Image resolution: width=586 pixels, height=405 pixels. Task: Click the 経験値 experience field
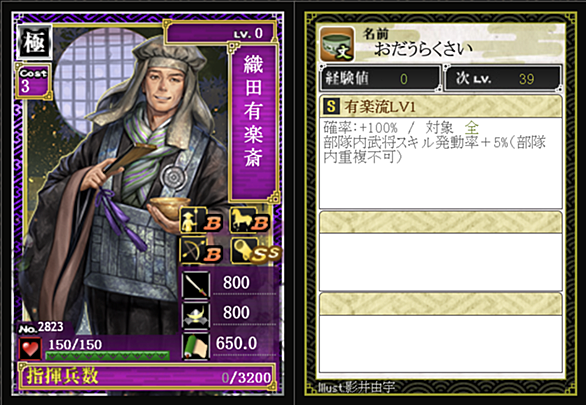pyautogui.click(x=380, y=78)
